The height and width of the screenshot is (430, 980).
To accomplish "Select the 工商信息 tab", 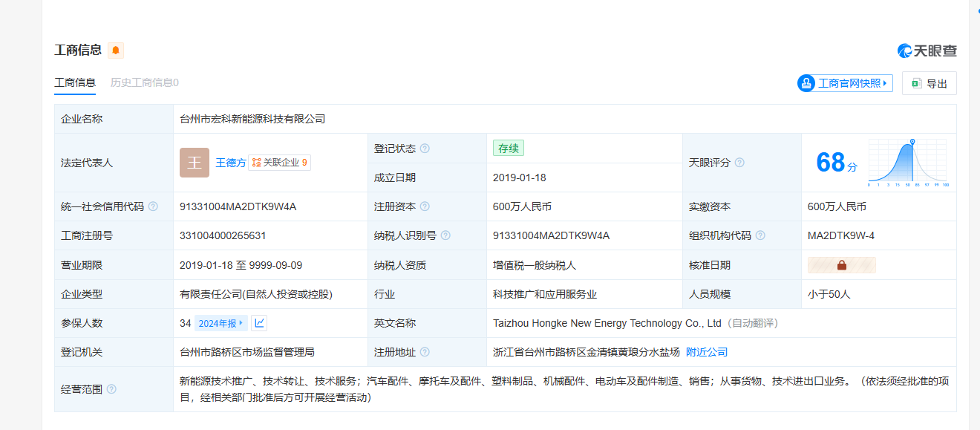I will [x=75, y=83].
